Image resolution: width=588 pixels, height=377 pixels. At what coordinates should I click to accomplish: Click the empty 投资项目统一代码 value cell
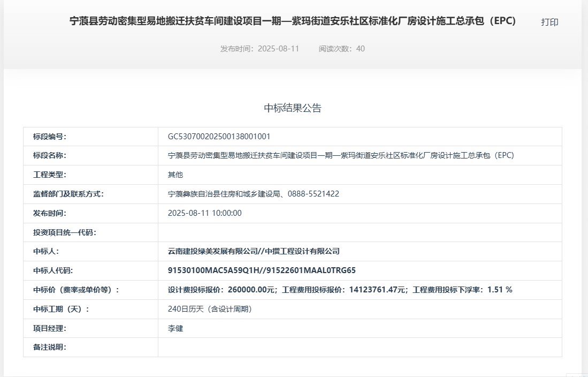(360, 232)
